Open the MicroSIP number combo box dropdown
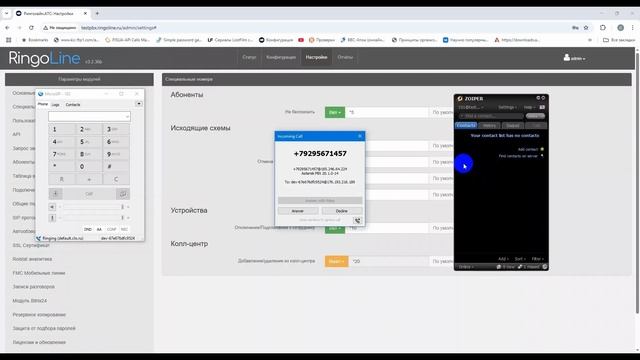This screenshot has width=640, height=360. [x=127, y=117]
